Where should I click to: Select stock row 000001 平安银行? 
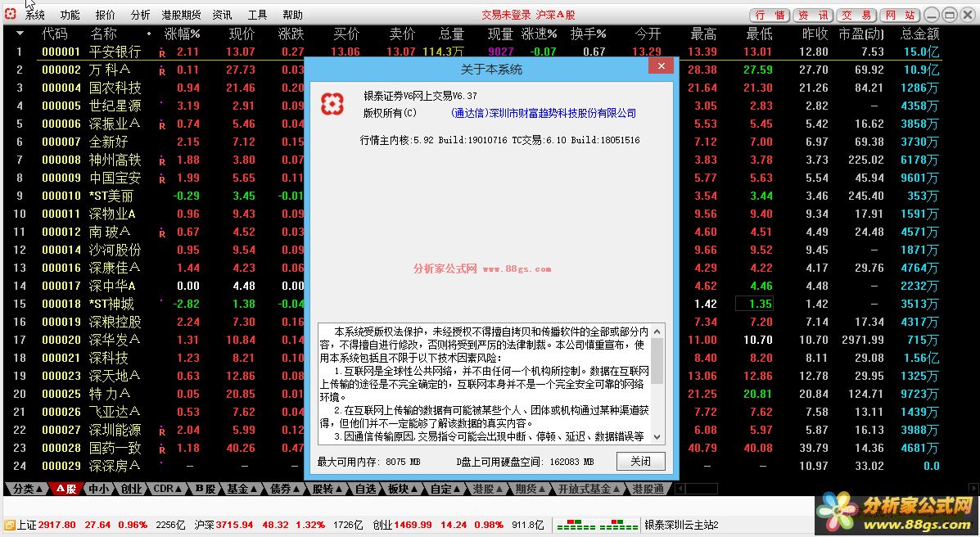tap(472, 52)
